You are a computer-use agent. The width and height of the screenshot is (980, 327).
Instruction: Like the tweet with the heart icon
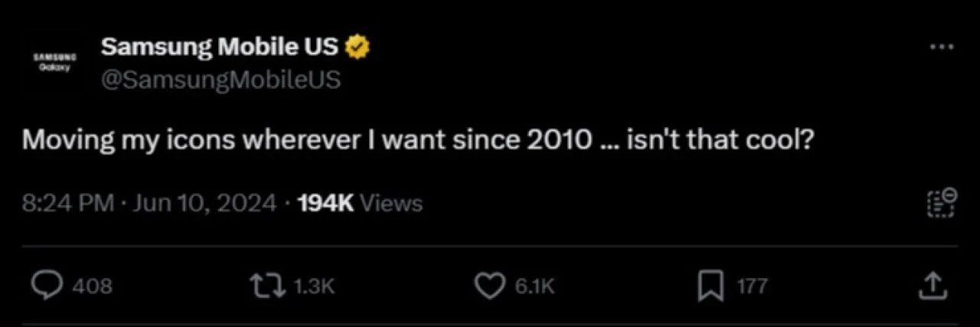point(488,286)
